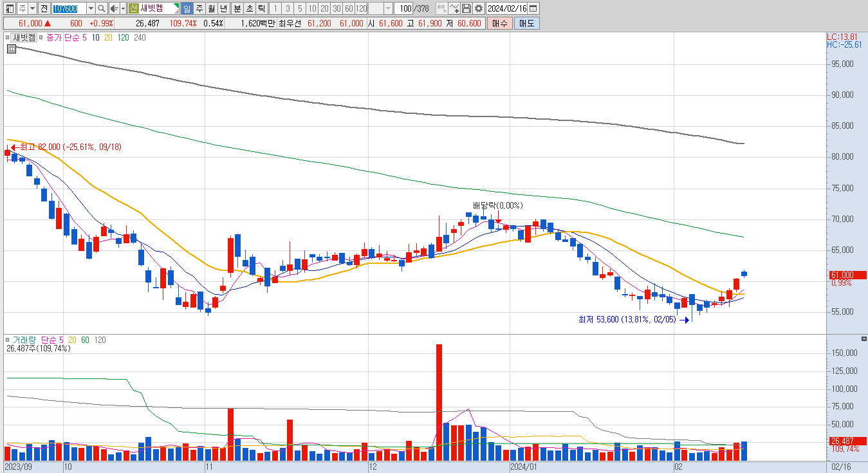This screenshot has width=868, height=473.
Task: Click the save diskette icon
Action: coord(466,8)
